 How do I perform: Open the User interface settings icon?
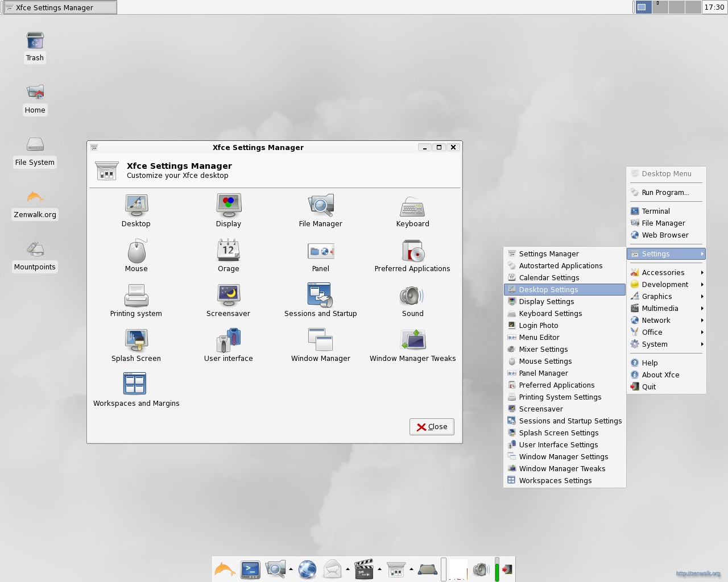[229, 346]
